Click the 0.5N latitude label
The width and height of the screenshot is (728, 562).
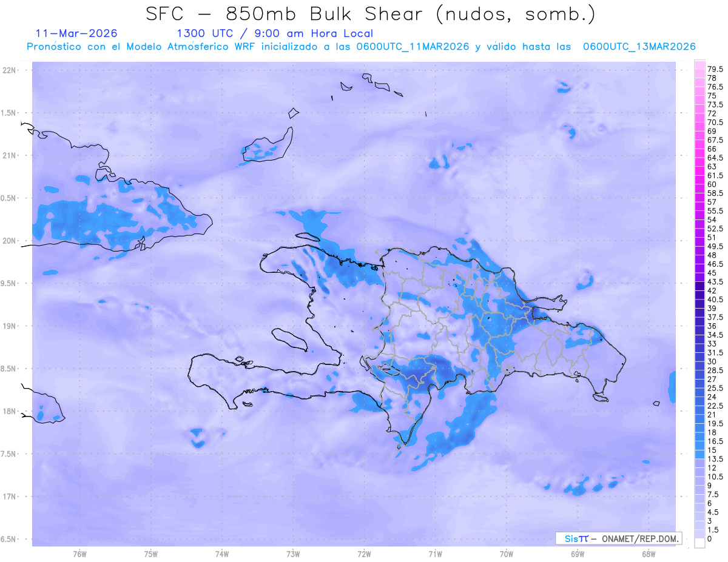click(9, 198)
